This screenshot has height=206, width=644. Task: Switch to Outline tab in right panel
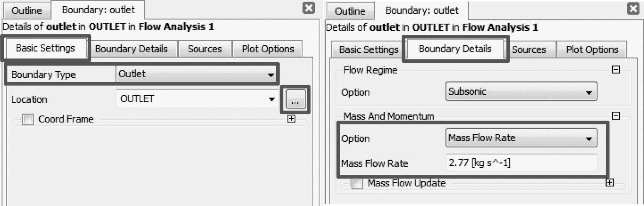click(350, 11)
